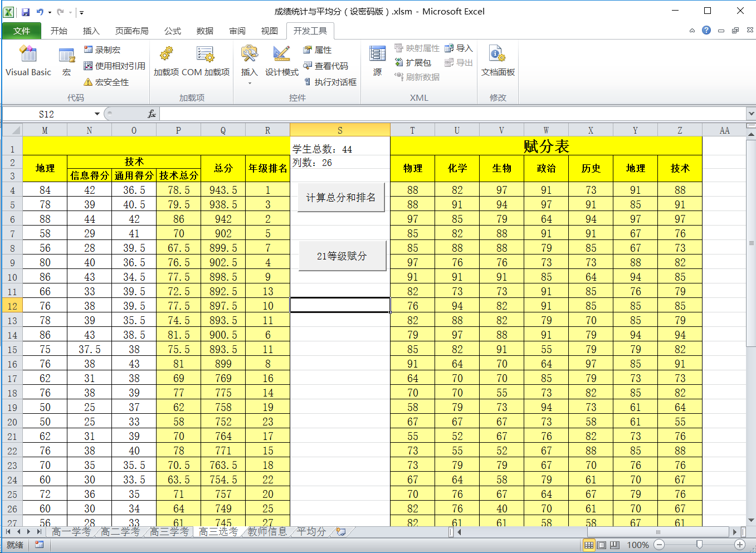Open the Visual Basic editor
Image resolution: width=756 pixels, height=553 pixels.
(x=28, y=61)
